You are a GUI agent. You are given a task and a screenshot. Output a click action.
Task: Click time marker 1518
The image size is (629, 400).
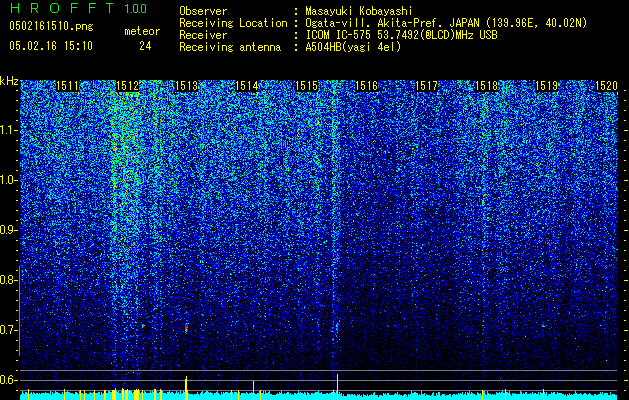click(x=486, y=86)
